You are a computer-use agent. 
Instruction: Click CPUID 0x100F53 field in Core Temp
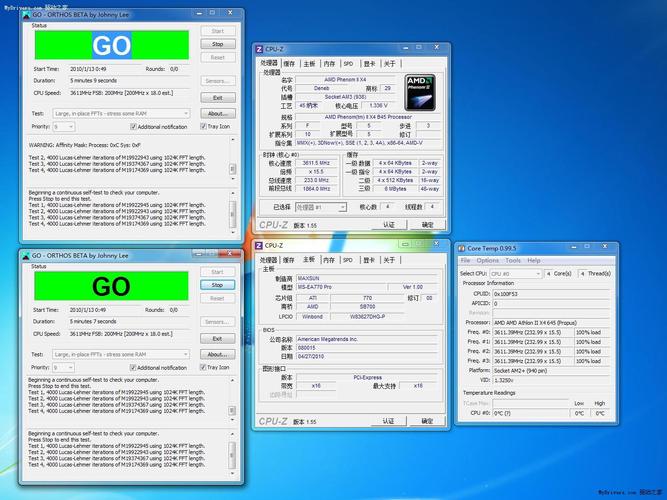click(x=551, y=294)
